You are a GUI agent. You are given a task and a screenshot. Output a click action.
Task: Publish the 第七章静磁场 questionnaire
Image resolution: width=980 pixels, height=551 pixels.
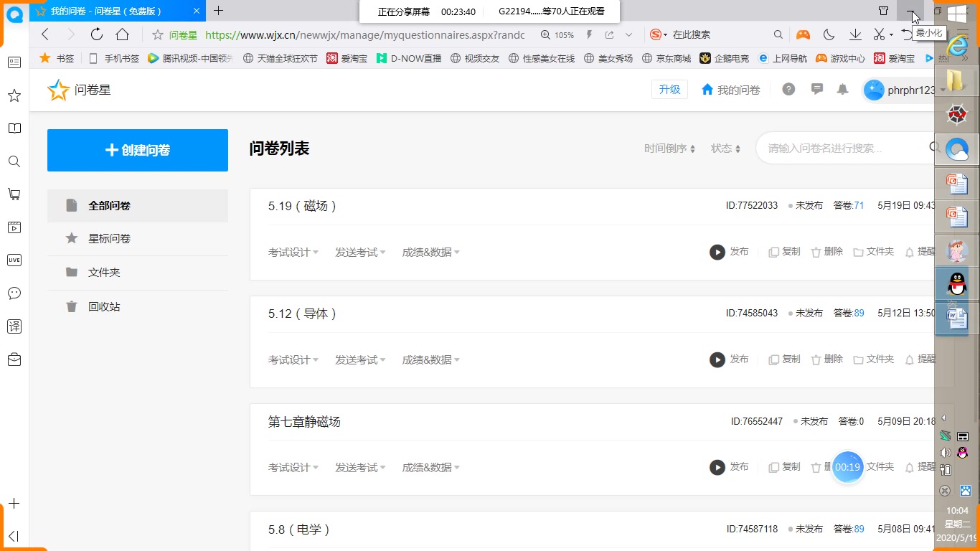coord(729,467)
